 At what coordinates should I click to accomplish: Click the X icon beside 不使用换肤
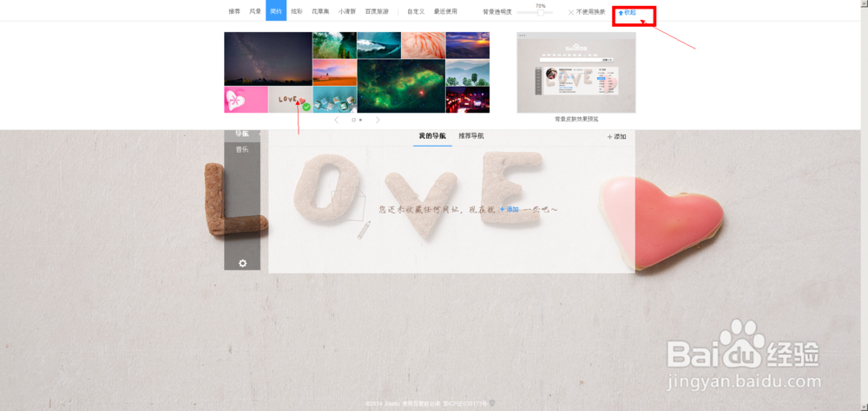point(571,12)
